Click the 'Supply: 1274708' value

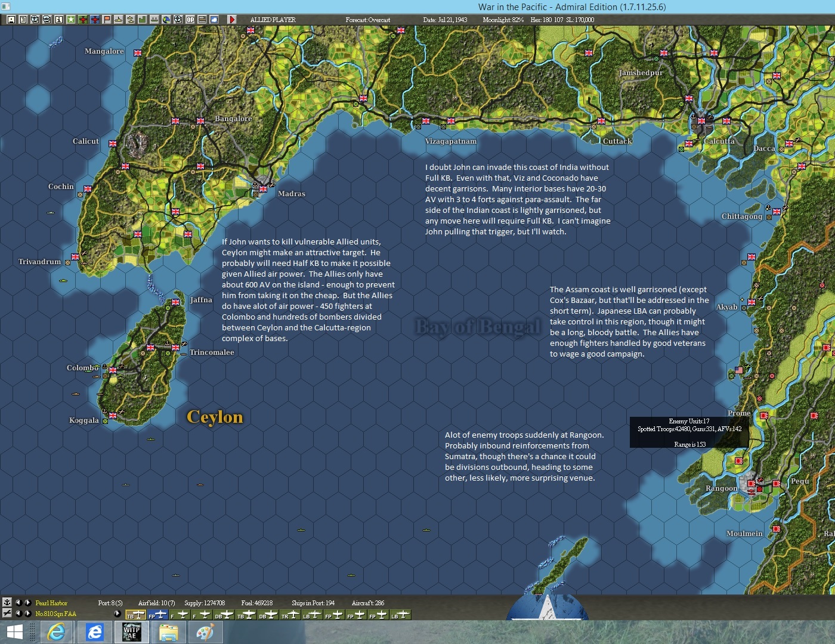coord(205,603)
